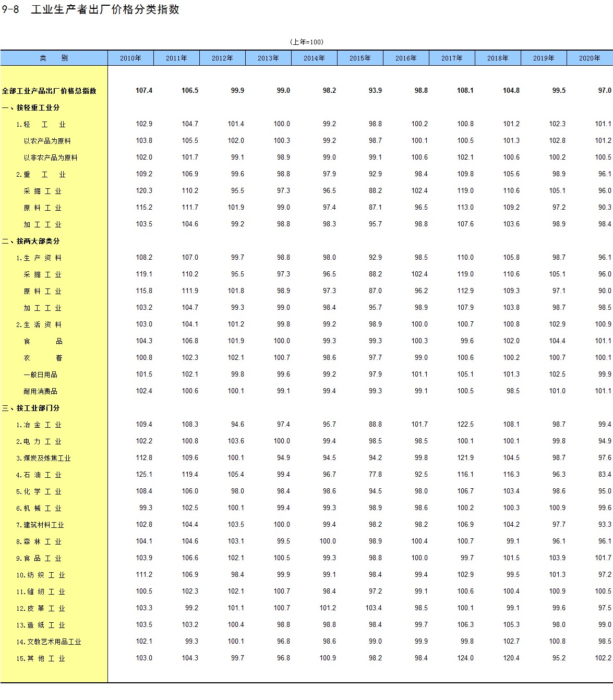The width and height of the screenshot is (613, 700).
Task: Click 纺织工业 2010 value 111.2
Action: pyautogui.click(x=144, y=575)
